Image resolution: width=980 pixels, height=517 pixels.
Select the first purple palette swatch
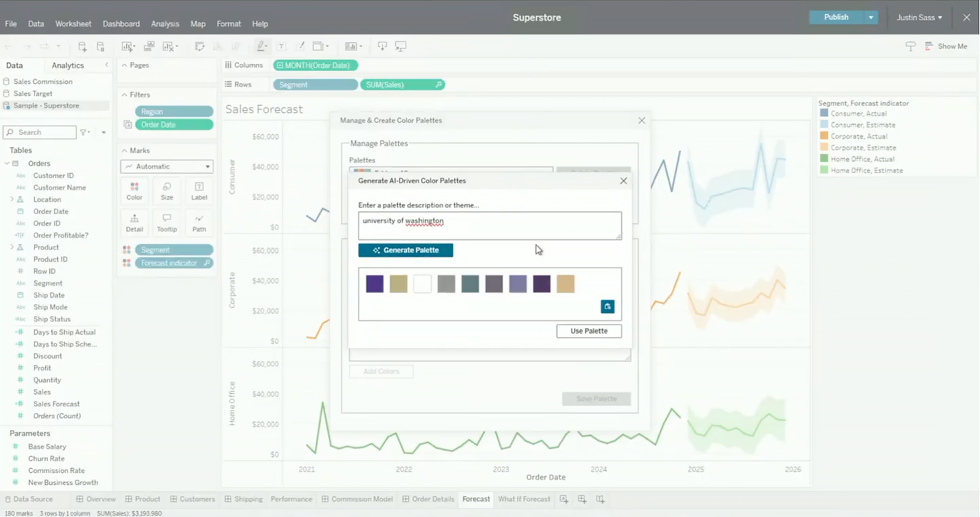coord(374,284)
